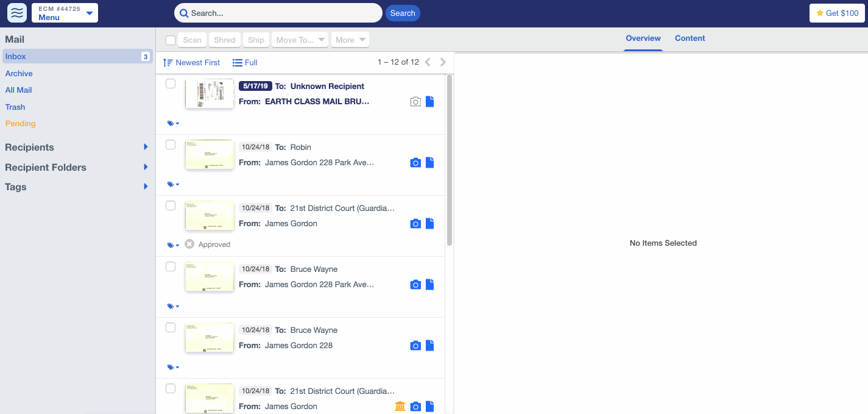Open the ECM #44725 Menu dropdown
The image size is (868, 414).
(x=65, y=13)
